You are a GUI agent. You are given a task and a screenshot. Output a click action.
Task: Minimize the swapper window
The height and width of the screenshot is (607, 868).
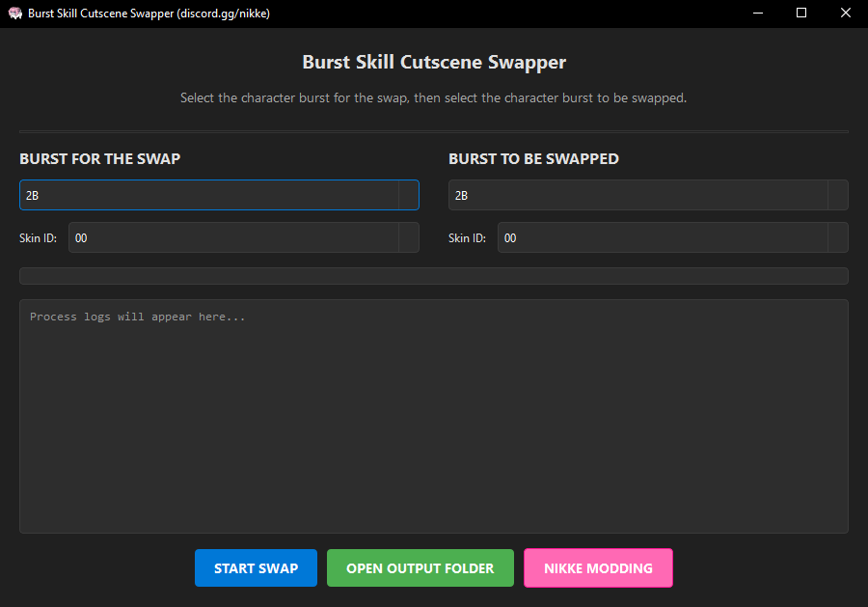(x=757, y=14)
